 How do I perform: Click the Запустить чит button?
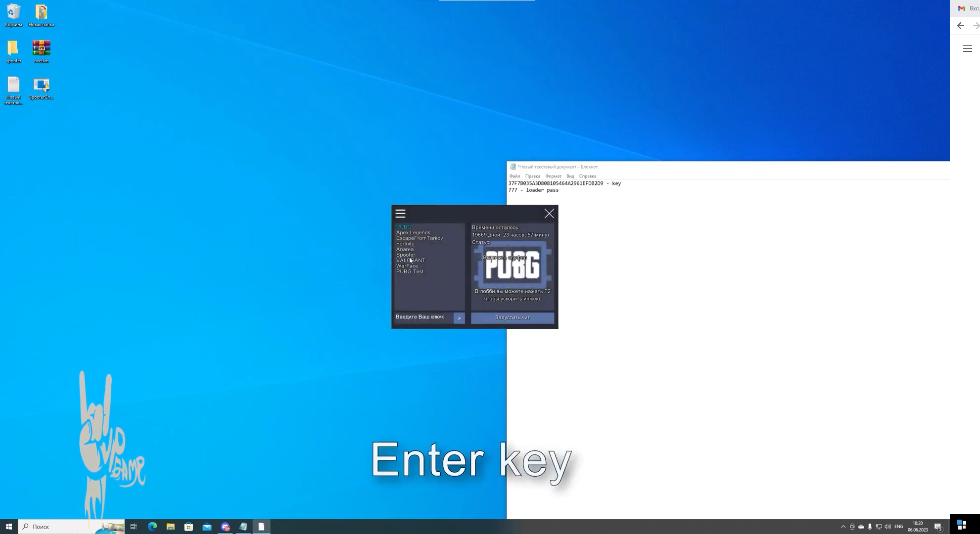click(x=512, y=317)
